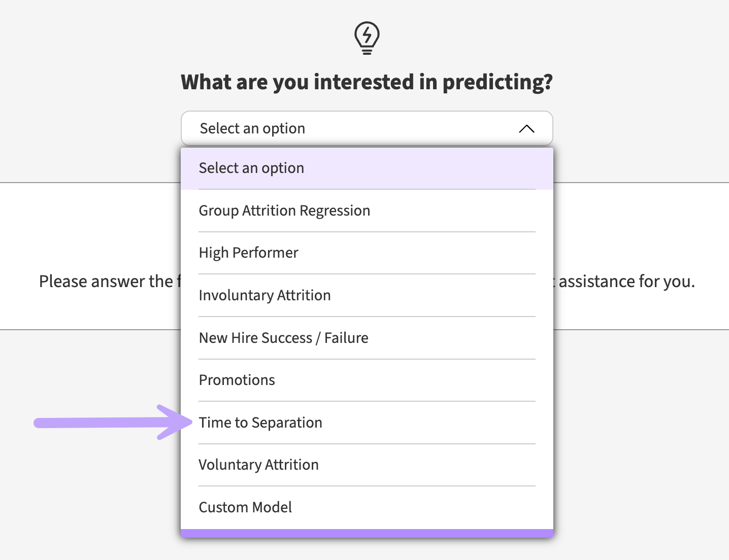Collapse the list with the chevron arrow
729x560 pixels.
[526, 129]
